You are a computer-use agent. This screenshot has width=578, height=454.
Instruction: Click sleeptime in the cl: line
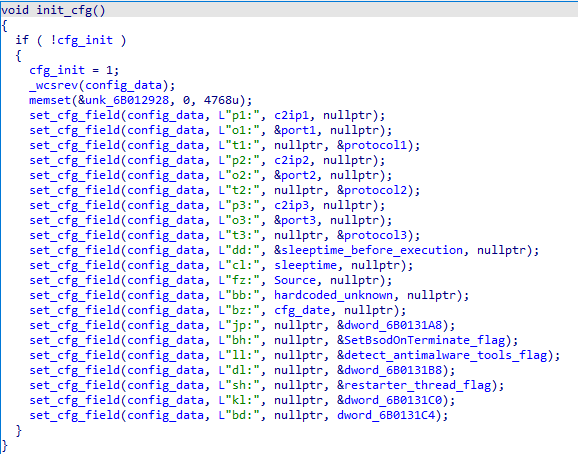305,265
